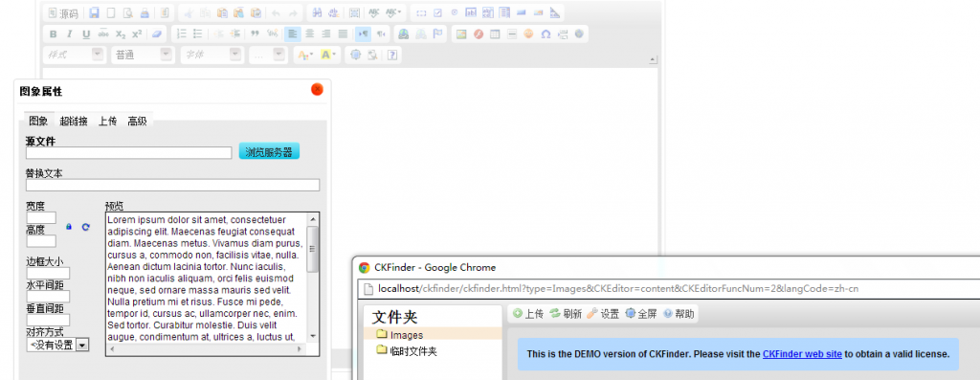Insert a Flash object via toolbar icon
The width and height of the screenshot is (980, 380).
(479, 34)
